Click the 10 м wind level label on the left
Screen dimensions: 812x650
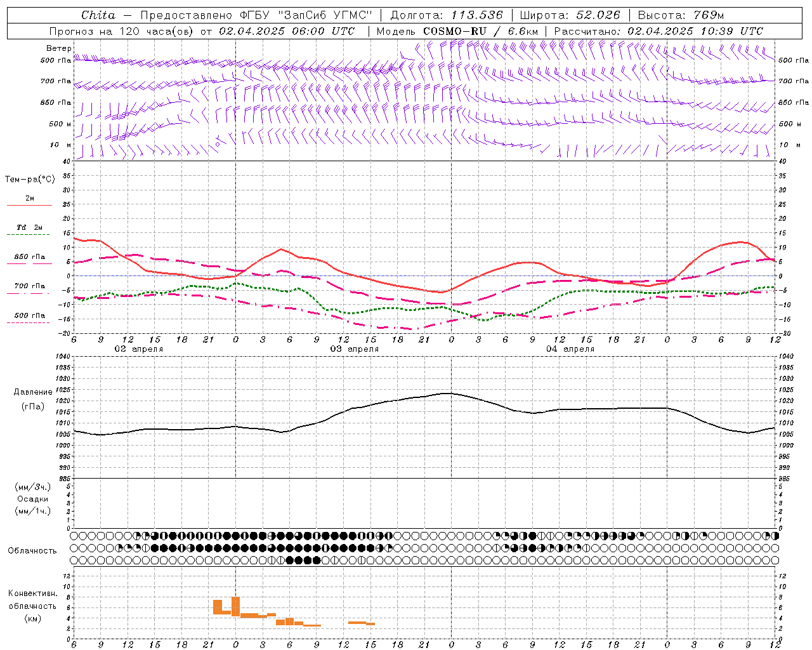click(61, 145)
